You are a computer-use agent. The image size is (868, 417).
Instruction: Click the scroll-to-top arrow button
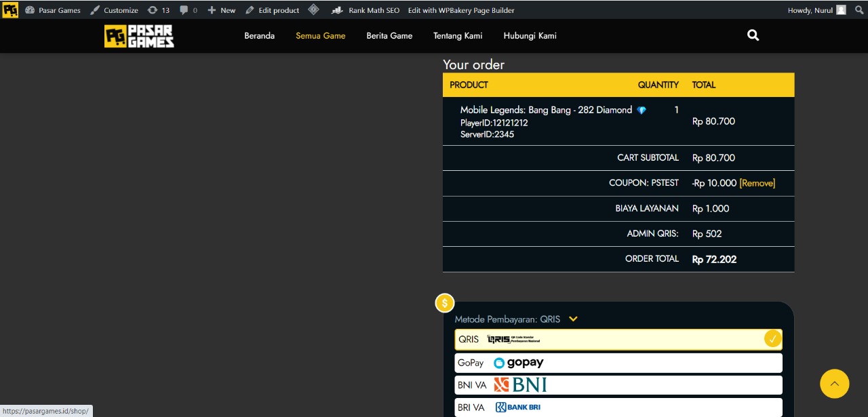tap(834, 384)
